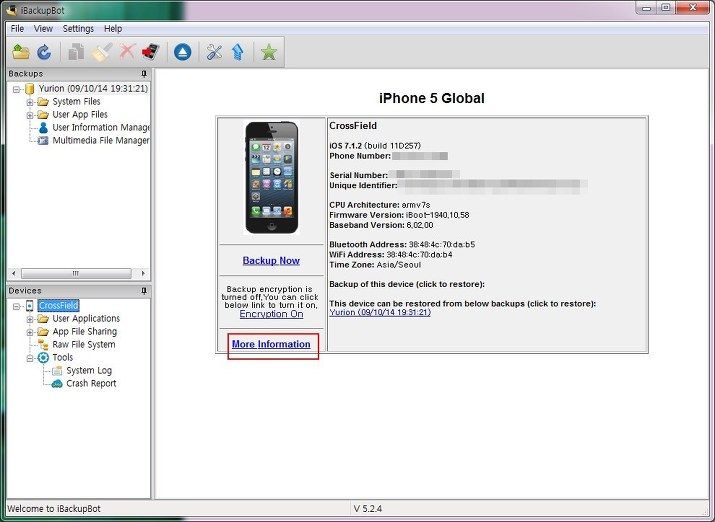Click the red phone restore toolbar icon
The image size is (715, 522).
tap(150, 52)
